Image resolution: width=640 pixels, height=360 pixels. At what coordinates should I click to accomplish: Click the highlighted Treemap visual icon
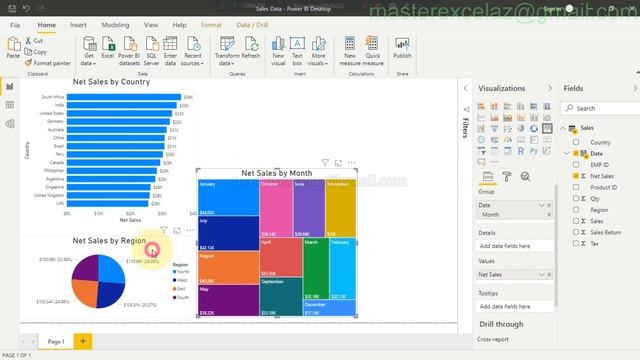[547, 129]
